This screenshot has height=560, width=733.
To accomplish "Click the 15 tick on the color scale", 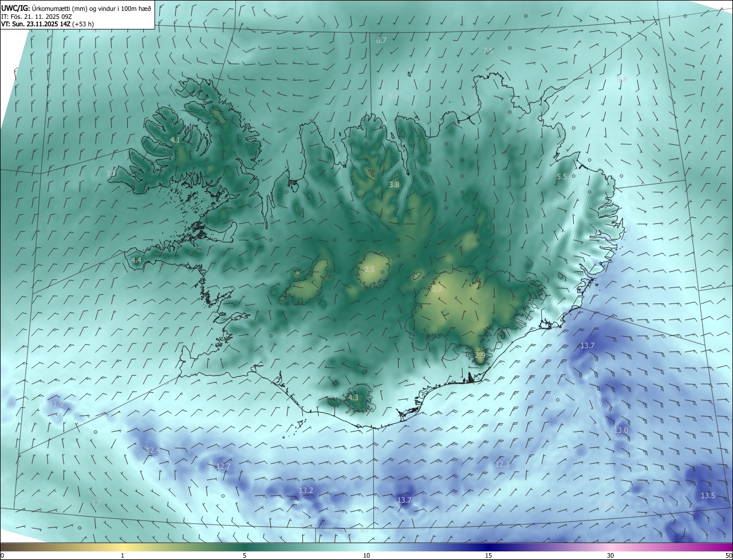I will point(488,556).
